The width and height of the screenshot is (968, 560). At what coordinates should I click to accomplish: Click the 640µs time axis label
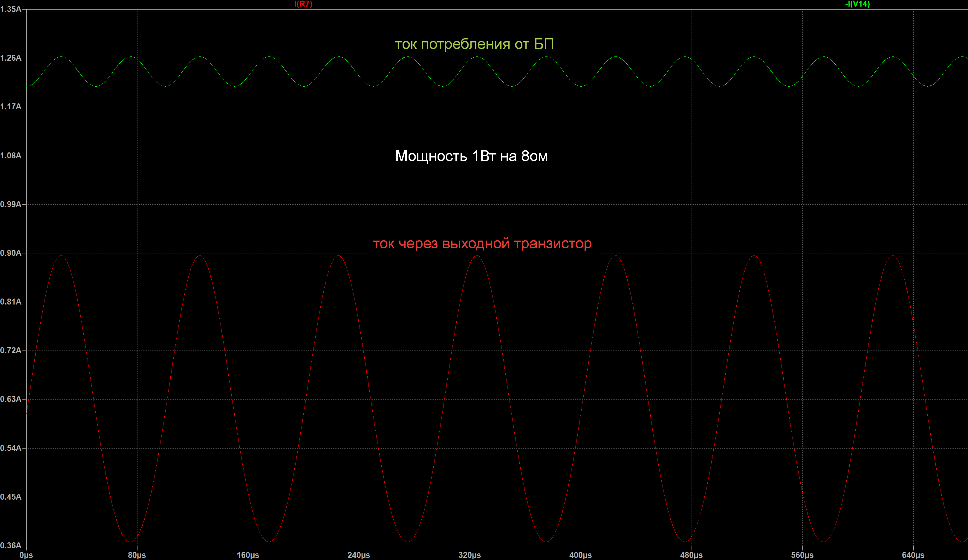coord(913,555)
